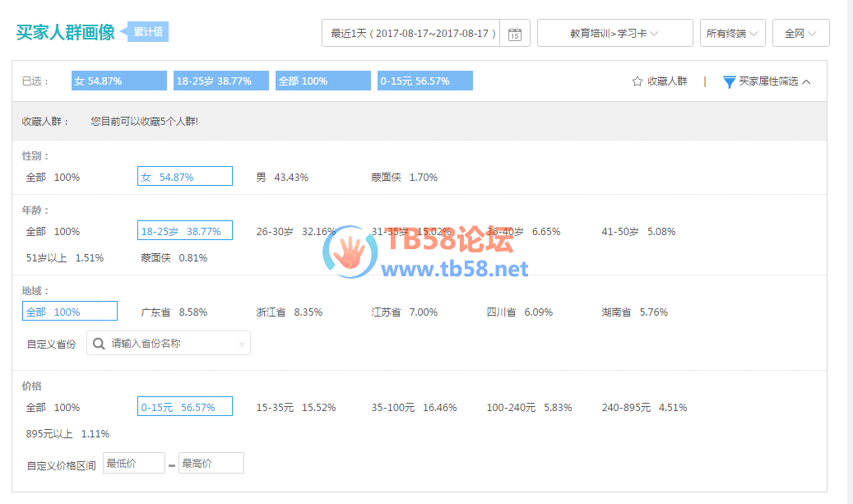
Task: Click the 最高价 maximum price field
Action: pyautogui.click(x=211, y=463)
